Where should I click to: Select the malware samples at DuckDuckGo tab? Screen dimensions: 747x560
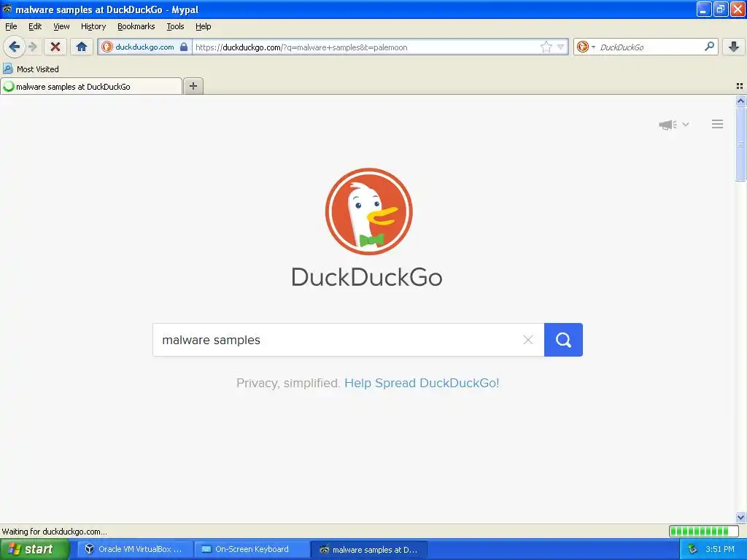(91, 86)
